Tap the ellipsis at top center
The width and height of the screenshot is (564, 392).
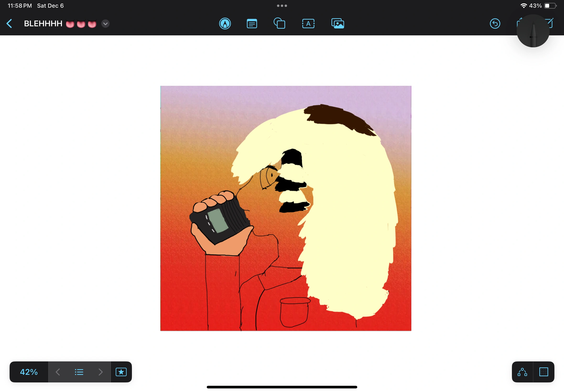[282, 5]
